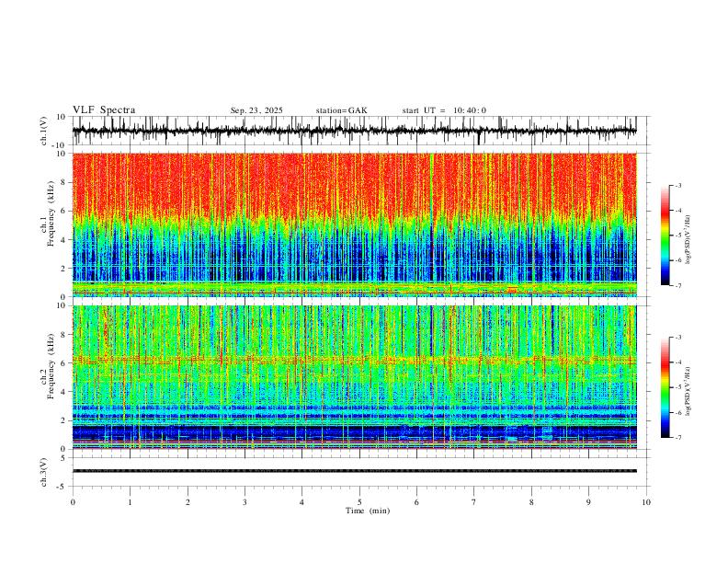Click time-axis tick label "6"
The width and height of the screenshot is (728, 563).
[x=416, y=502]
